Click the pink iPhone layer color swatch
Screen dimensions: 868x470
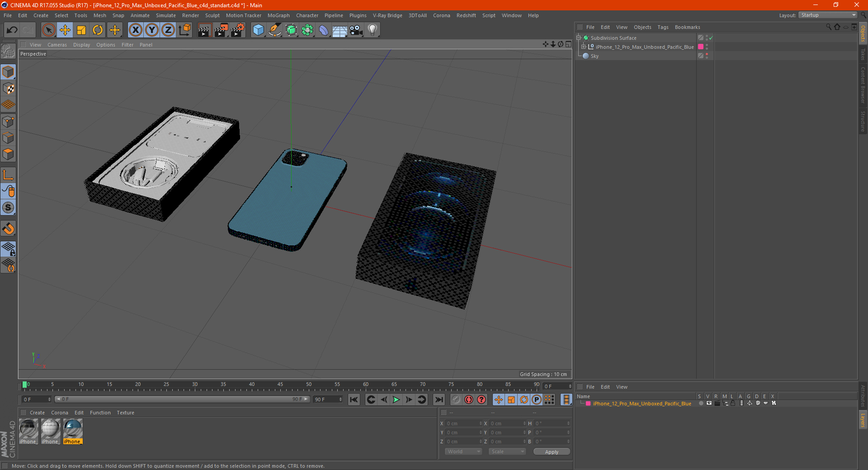[x=588, y=404]
